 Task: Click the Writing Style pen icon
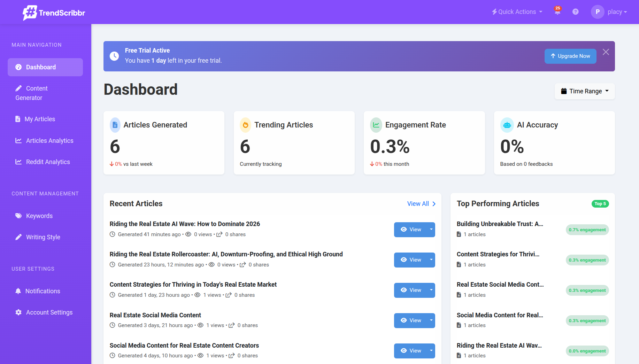tap(18, 237)
